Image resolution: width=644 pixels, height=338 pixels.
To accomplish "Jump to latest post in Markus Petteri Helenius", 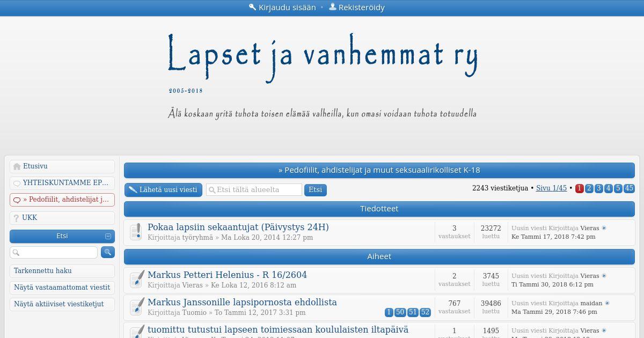I will pyautogui.click(x=604, y=276).
